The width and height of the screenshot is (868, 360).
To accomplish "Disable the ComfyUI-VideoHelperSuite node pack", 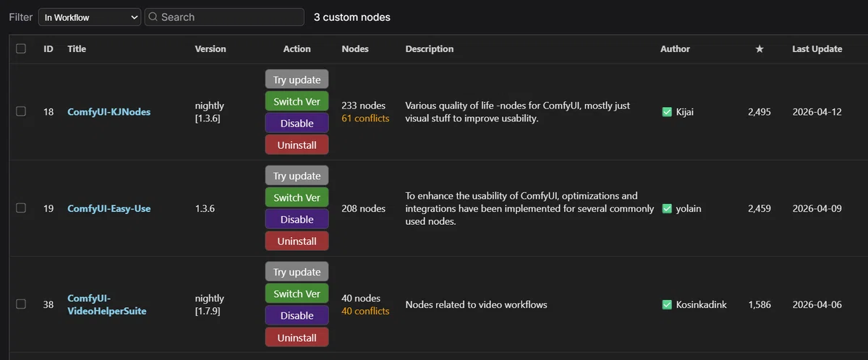I will coord(297,315).
